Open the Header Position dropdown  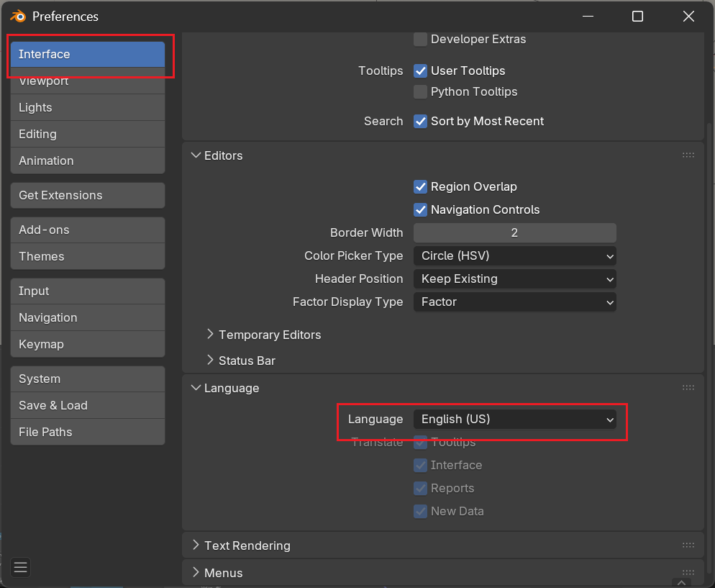(514, 279)
